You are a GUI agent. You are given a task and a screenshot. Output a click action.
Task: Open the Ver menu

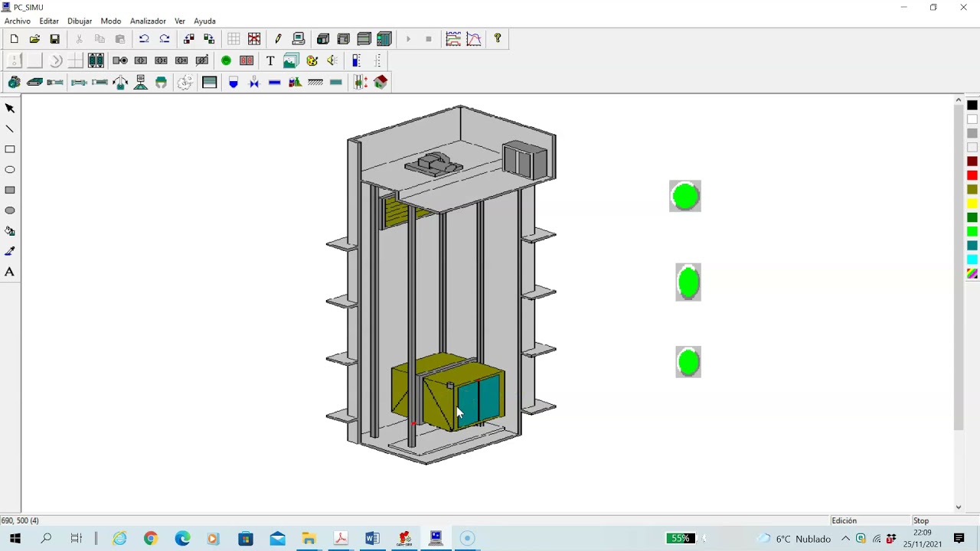point(180,21)
